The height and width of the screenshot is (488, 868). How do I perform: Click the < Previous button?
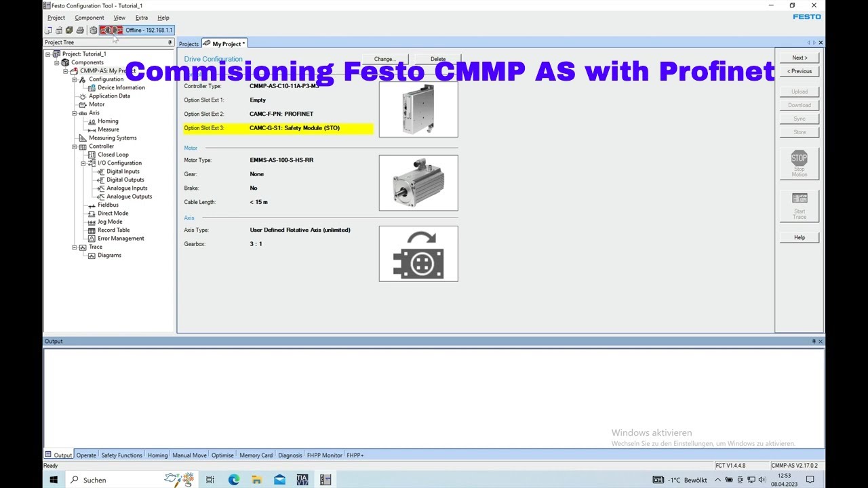(800, 71)
